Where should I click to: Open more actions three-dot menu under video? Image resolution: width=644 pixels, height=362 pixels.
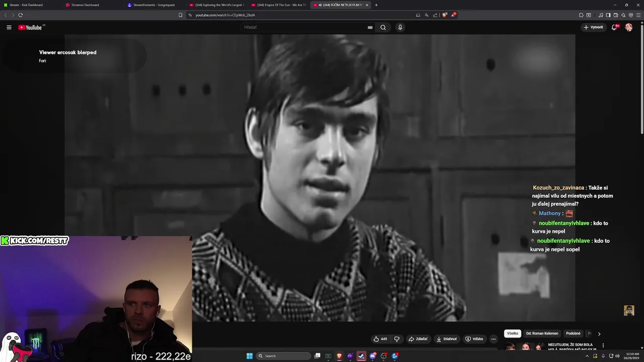(494, 339)
